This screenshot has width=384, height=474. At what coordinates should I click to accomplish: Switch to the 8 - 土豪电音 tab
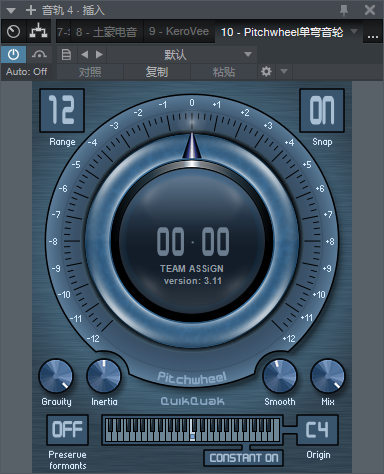[x=107, y=32]
